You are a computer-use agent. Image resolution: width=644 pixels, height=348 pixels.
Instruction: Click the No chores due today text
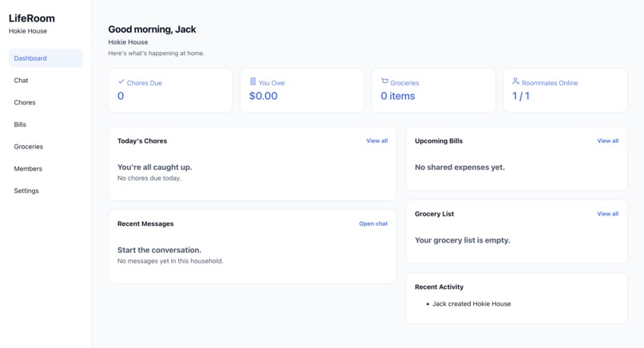coord(149,179)
